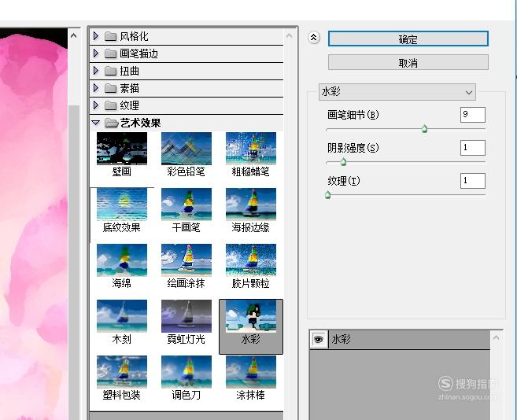Select the 干画笔 filter thumbnail
This screenshot has height=420, width=517.
click(x=186, y=204)
